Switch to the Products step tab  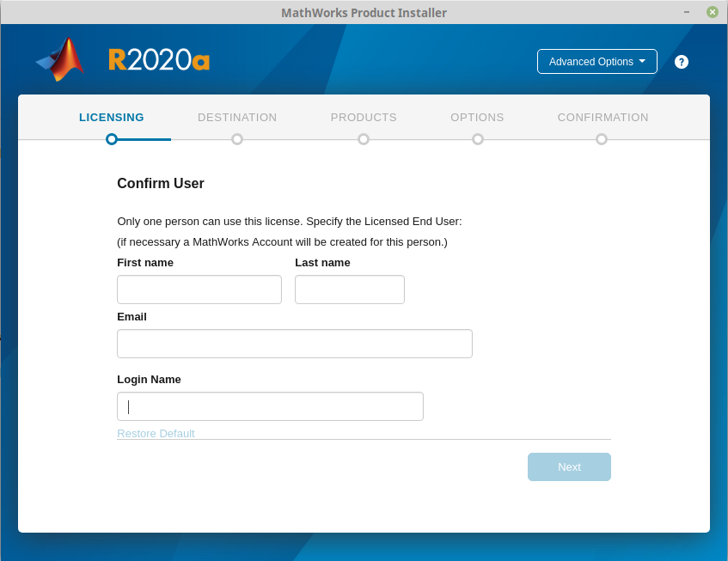click(x=364, y=118)
